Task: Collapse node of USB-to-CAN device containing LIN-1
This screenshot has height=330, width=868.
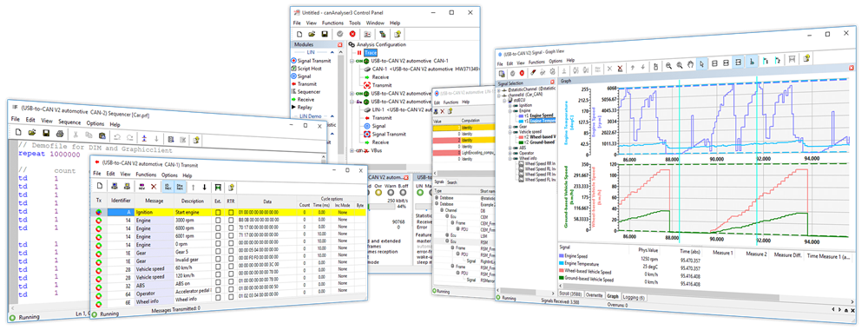Action: click(x=352, y=102)
